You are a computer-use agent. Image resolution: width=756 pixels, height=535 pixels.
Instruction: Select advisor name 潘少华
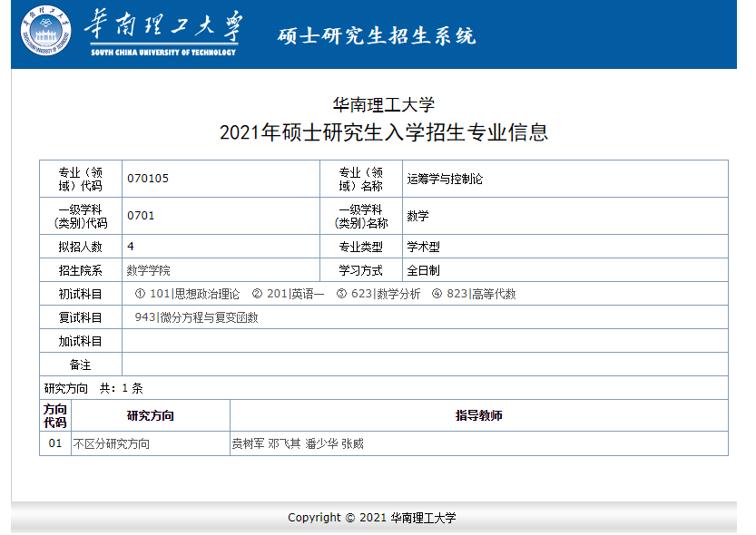[321, 443]
